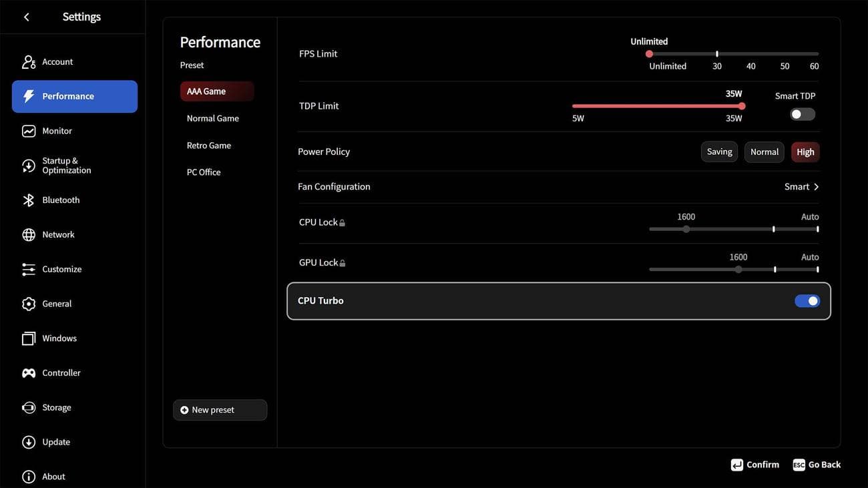
Task: Click the Customize sliders icon
Action: [29, 270]
